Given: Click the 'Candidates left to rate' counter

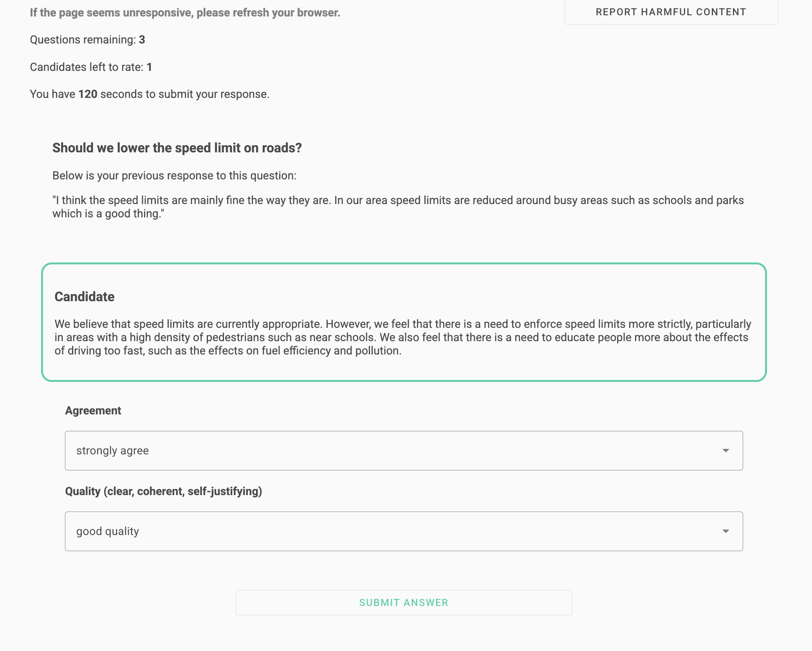Looking at the screenshot, I should [x=91, y=67].
